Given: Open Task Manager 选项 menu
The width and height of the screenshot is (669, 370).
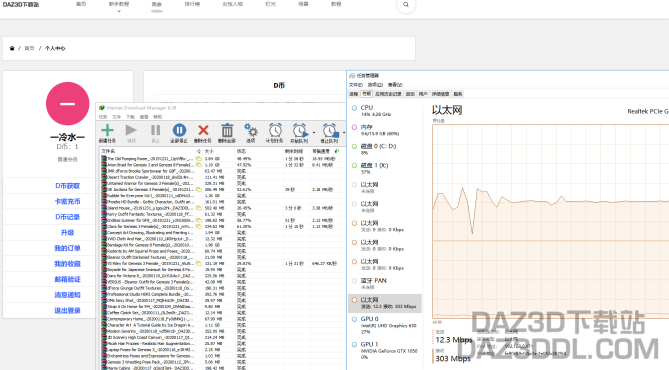Looking at the screenshot, I should pyautogui.click(x=375, y=85).
